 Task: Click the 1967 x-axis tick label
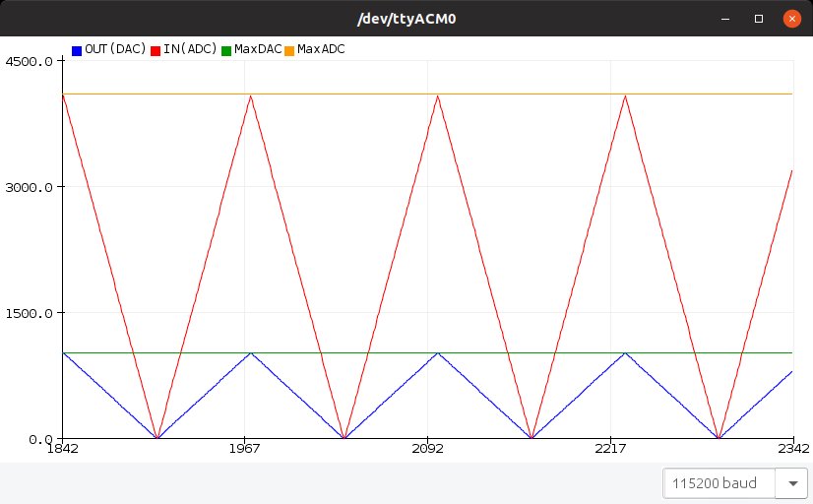(244, 449)
